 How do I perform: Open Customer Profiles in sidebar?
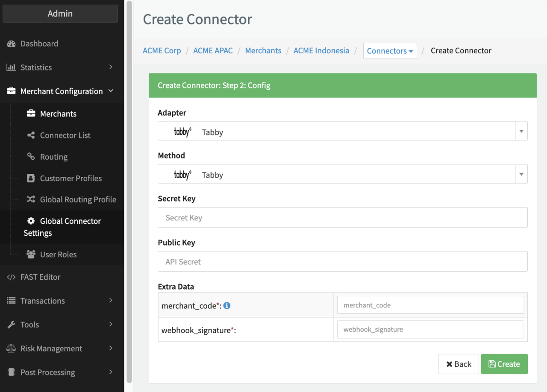coord(71,178)
